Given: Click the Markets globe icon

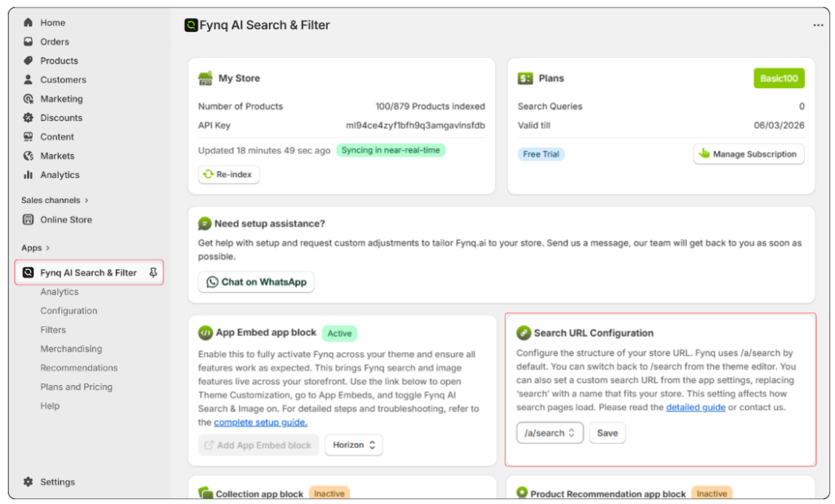Looking at the screenshot, I should pos(29,156).
